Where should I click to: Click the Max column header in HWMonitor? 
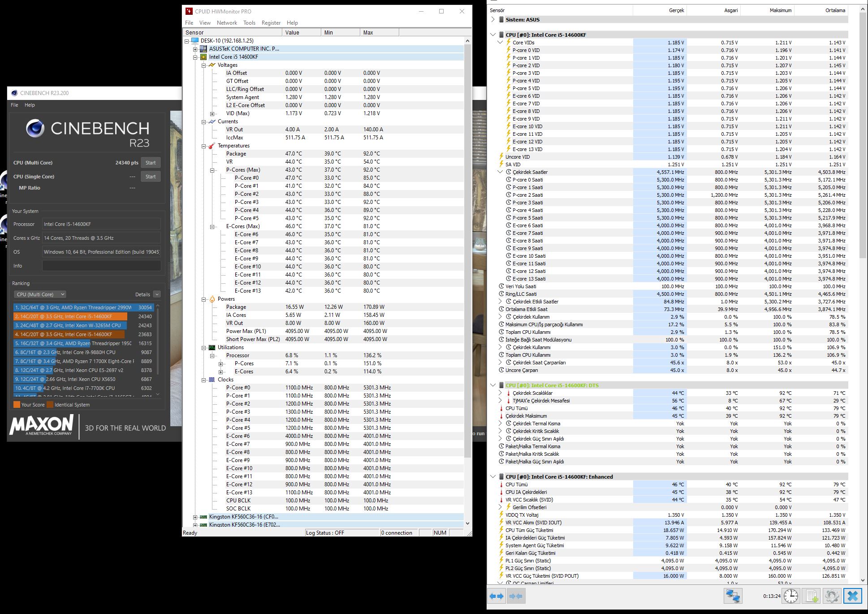(x=379, y=33)
